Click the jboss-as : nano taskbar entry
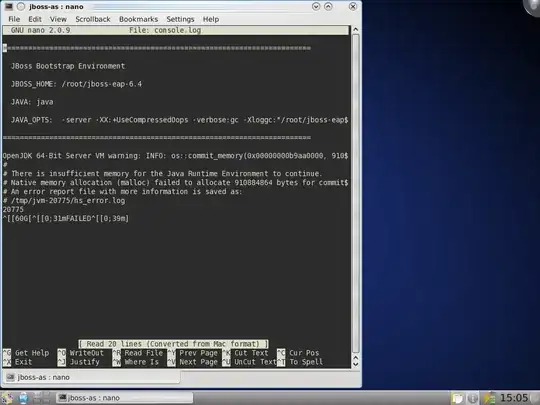This screenshot has height=405, width=540. (124, 398)
